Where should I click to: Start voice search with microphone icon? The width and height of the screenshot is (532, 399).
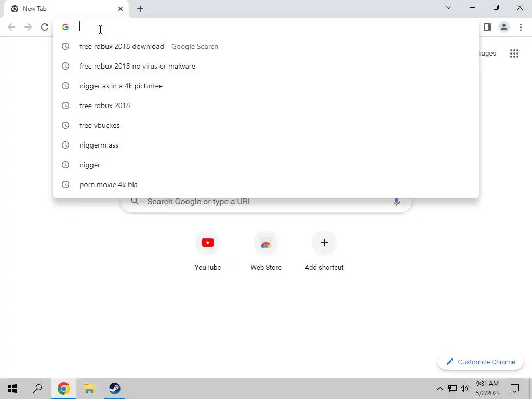pos(396,202)
